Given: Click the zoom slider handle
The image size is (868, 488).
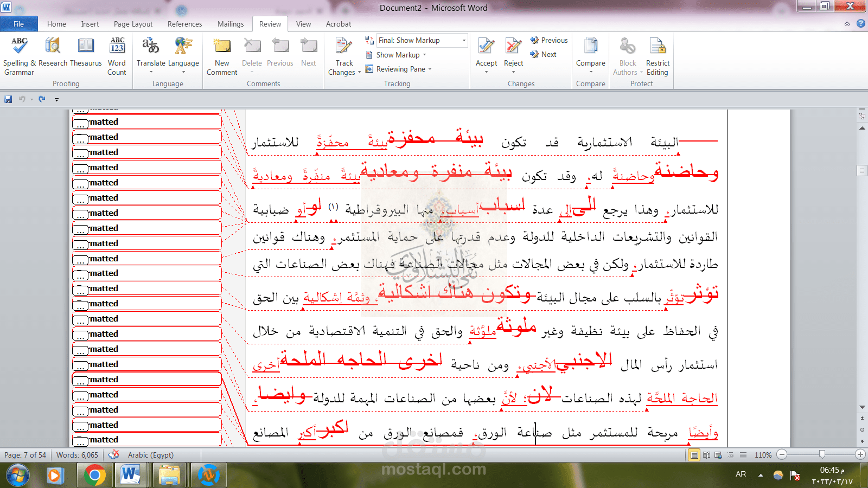Looking at the screenshot, I should click(822, 454).
